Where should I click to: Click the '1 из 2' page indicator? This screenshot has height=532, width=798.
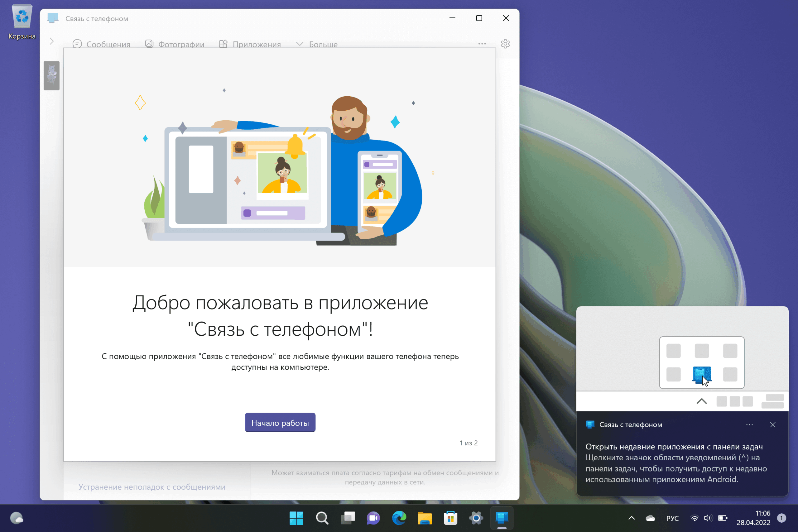pyautogui.click(x=469, y=443)
